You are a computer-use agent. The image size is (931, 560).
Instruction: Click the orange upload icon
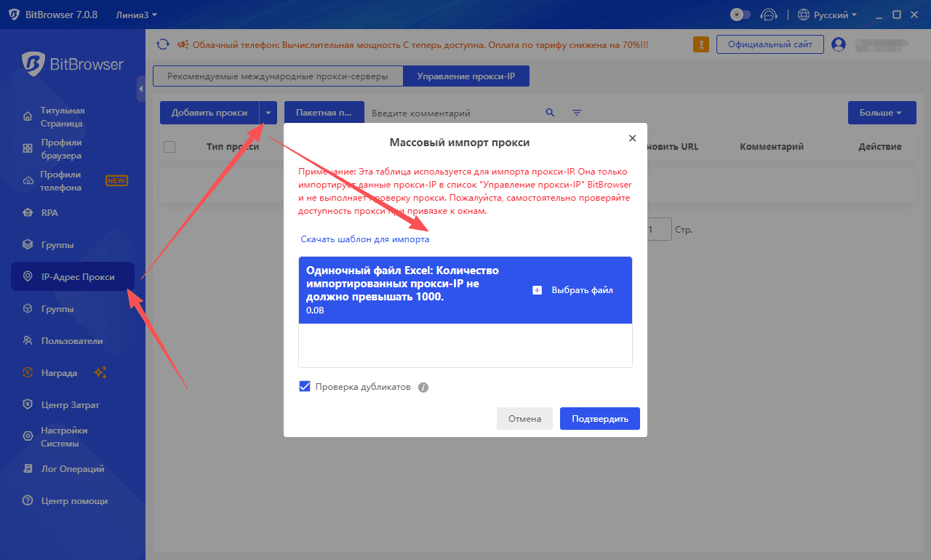[x=701, y=44]
